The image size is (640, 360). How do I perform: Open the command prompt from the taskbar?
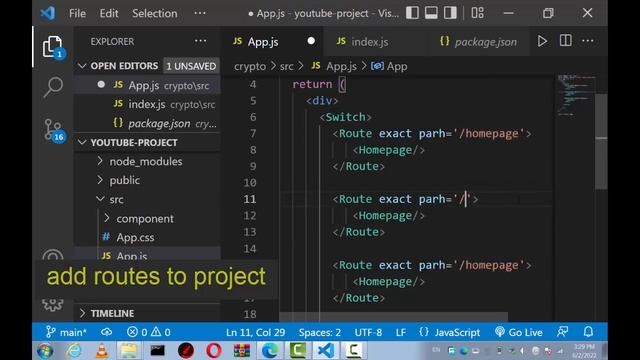[x=158, y=351]
